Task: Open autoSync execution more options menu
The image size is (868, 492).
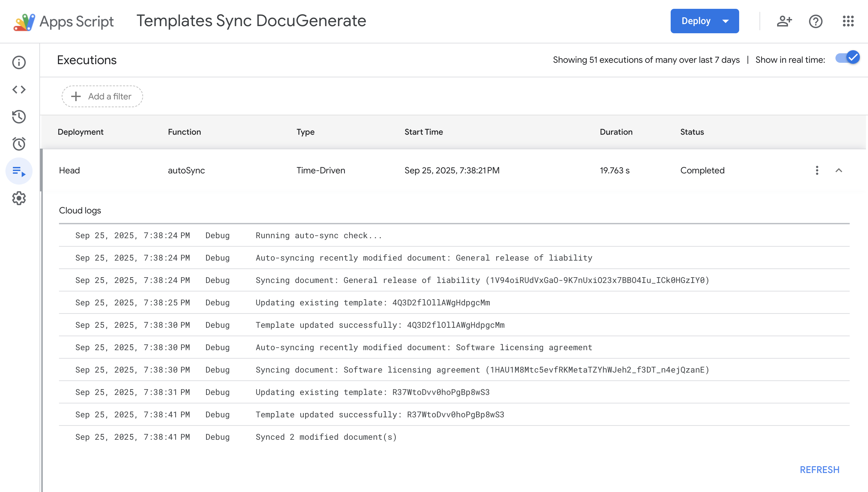Action: (x=817, y=170)
